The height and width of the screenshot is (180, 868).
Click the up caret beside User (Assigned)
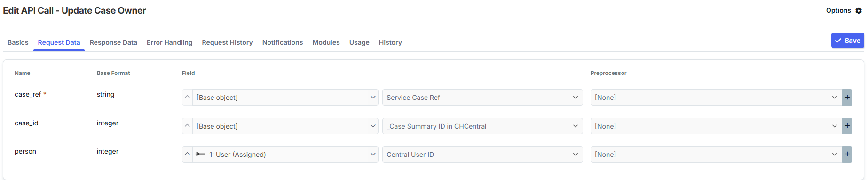[187, 154]
